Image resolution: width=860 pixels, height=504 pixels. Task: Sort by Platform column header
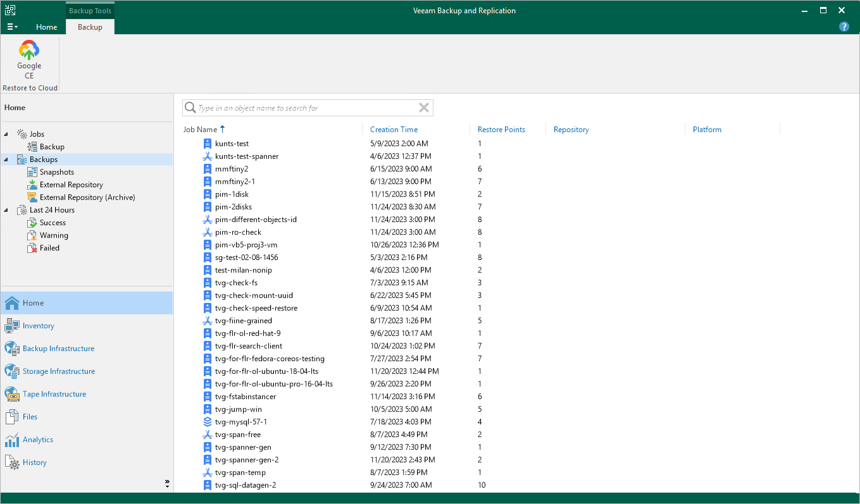click(x=707, y=130)
